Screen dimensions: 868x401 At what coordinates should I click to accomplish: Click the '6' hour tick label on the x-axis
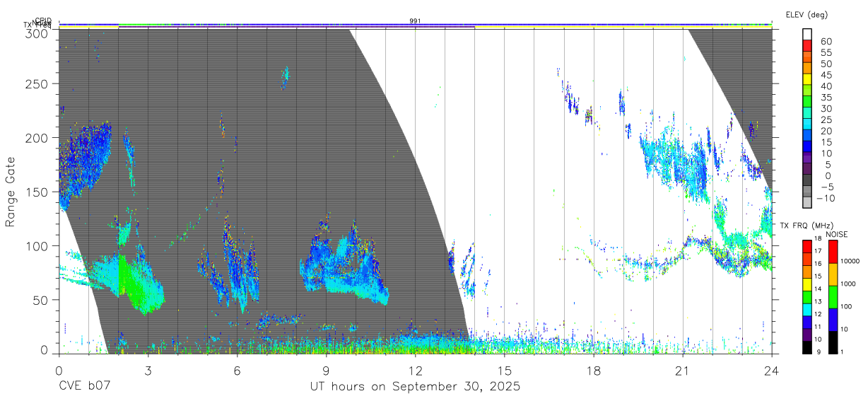point(237,371)
